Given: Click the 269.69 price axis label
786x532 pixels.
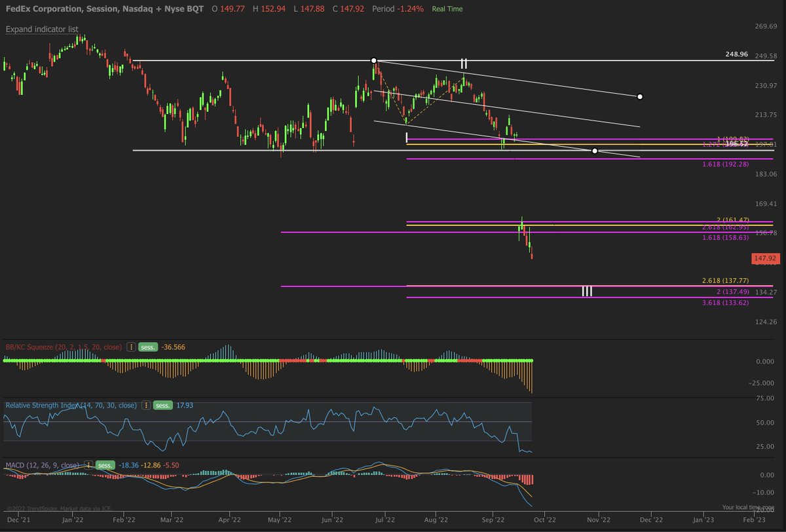Looking at the screenshot, I should click(x=766, y=26).
